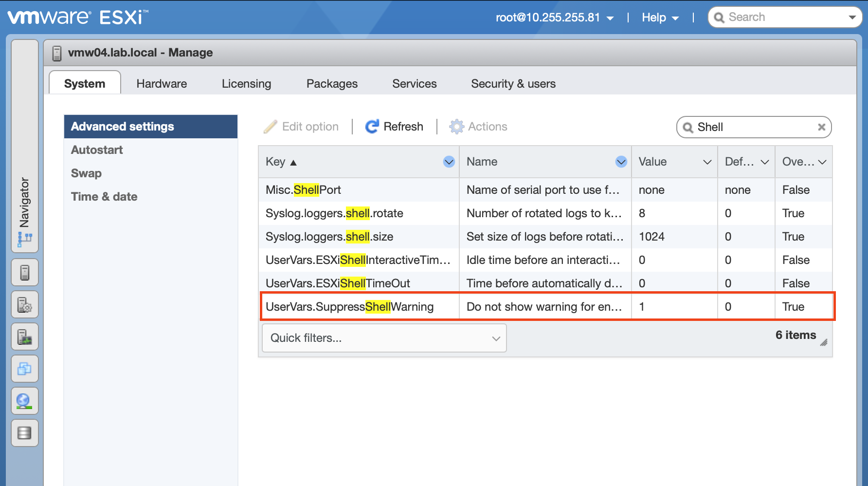The image size is (868, 486).
Task: Select Swap in the side menu
Action: [151, 173]
